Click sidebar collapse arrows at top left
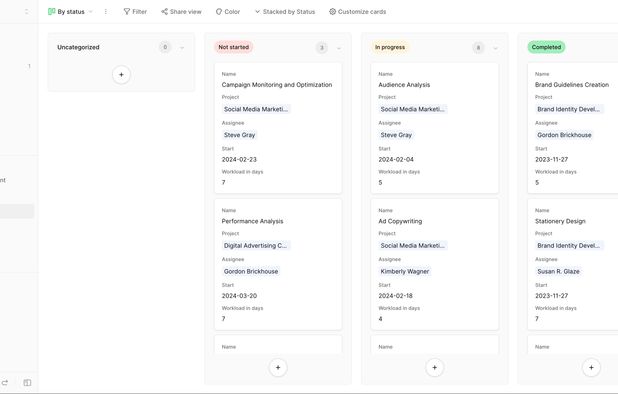Image resolution: width=618 pixels, height=394 pixels. click(26, 12)
